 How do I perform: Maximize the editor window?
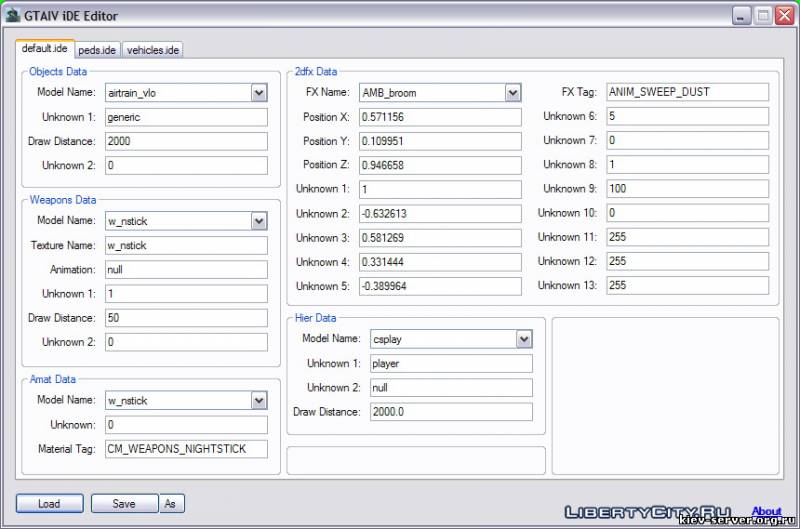pos(763,16)
